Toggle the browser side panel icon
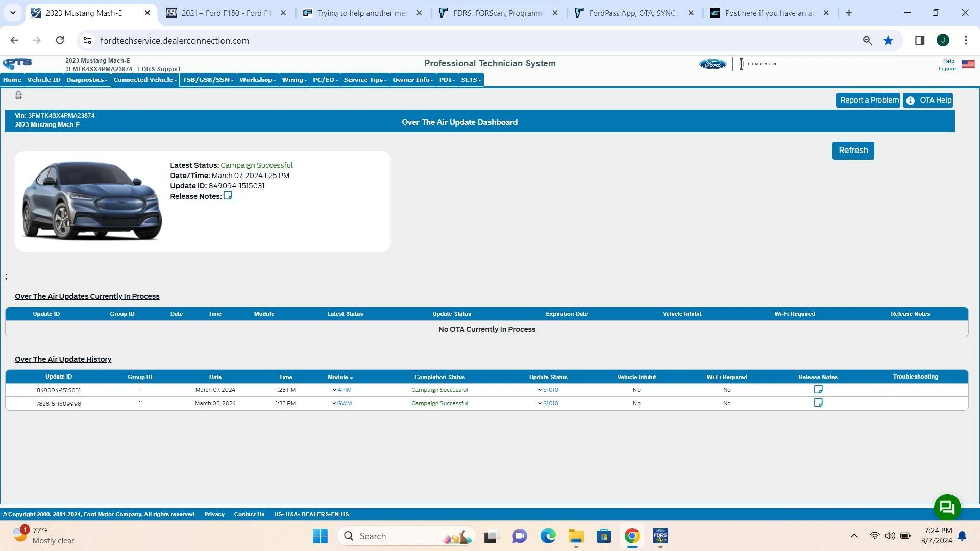The width and height of the screenshot is (980, 551). click(920, 40)
